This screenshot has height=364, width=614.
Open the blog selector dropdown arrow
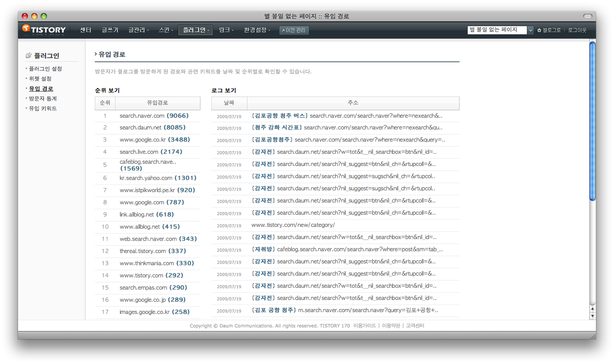click(x=530, y=30)
